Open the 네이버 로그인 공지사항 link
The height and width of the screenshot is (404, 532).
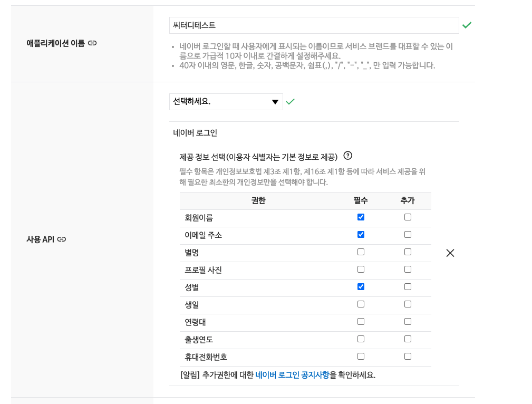tap(292, 375)
